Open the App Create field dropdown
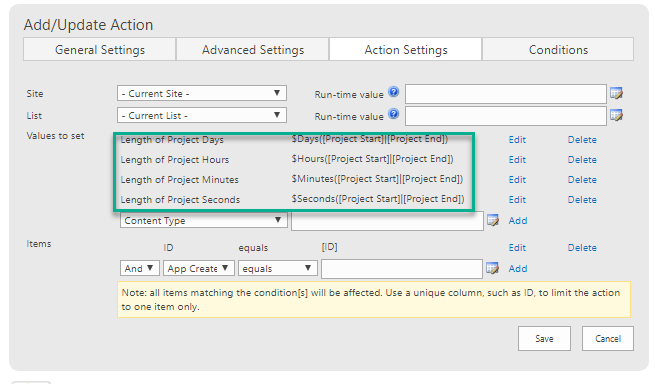655x384 pixels. 199,268
